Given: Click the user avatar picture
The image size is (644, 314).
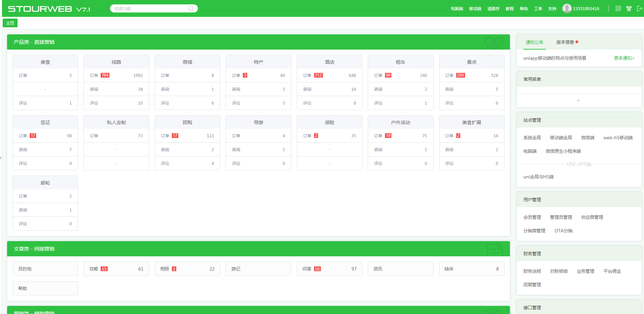Looking at the screenshot, I should click(x=567, y=8).
